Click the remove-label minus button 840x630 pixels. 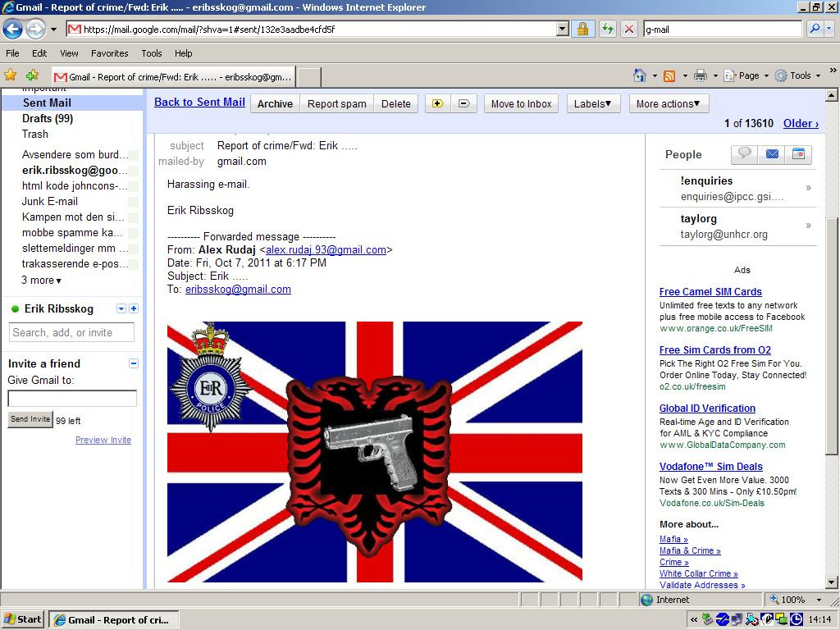(x=464, y=103)
